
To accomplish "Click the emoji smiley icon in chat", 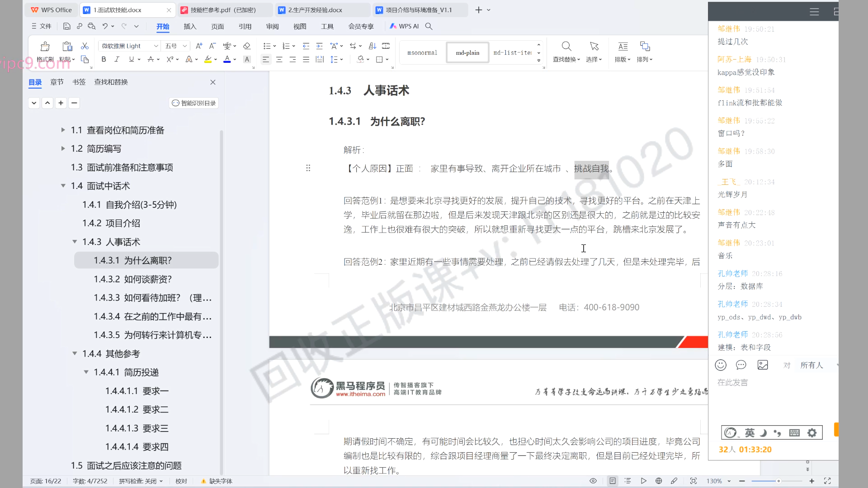I will (x=721, y=365).
